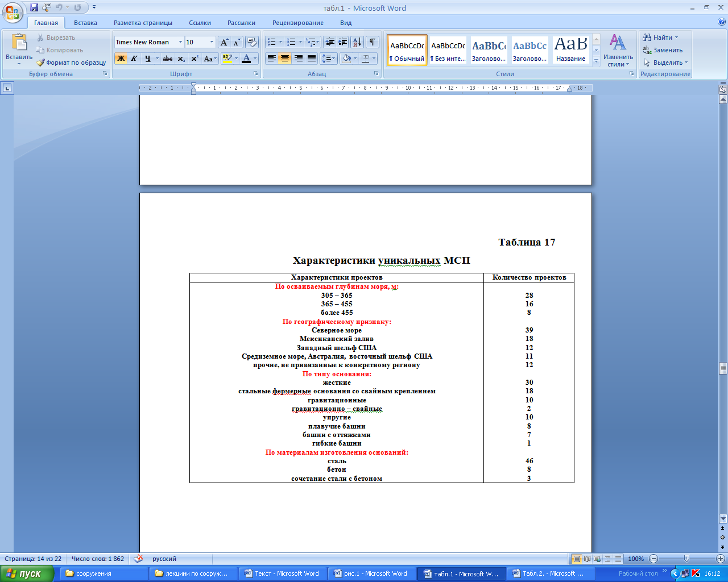Open Kaspersky icon in system tray
728x582 pixels.
[695, 573]
